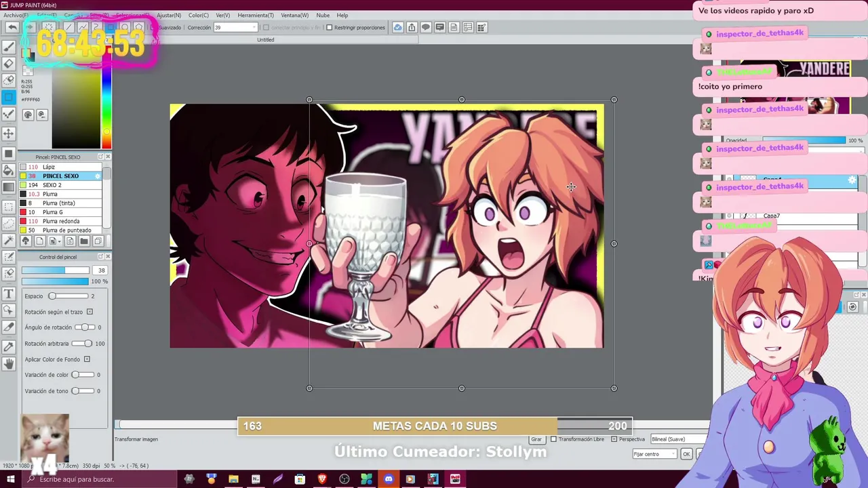The image size is (868, 488).
Task: Select the highlighted blue shape tool
Action: pyautogui.click(x=9, y=98)
